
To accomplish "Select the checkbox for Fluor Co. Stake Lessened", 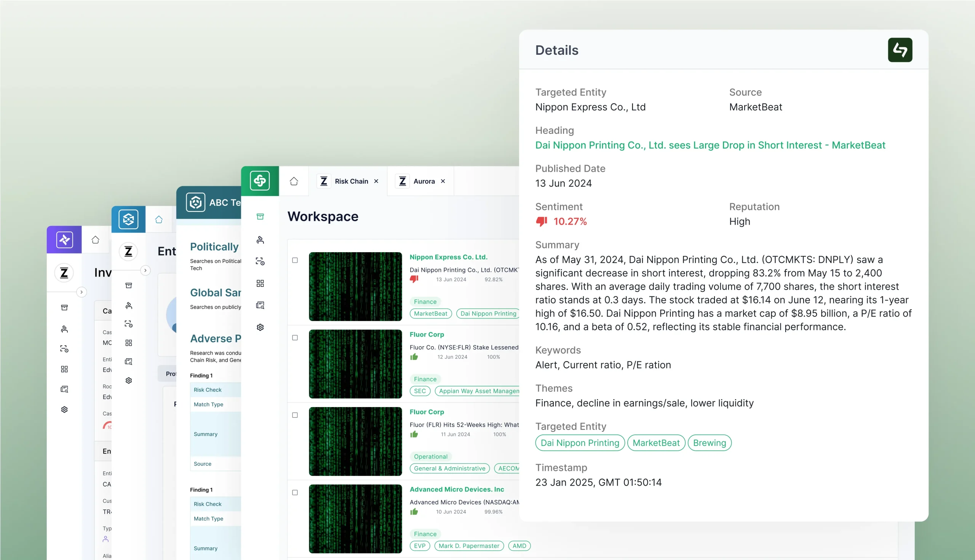I will (295, 338).
